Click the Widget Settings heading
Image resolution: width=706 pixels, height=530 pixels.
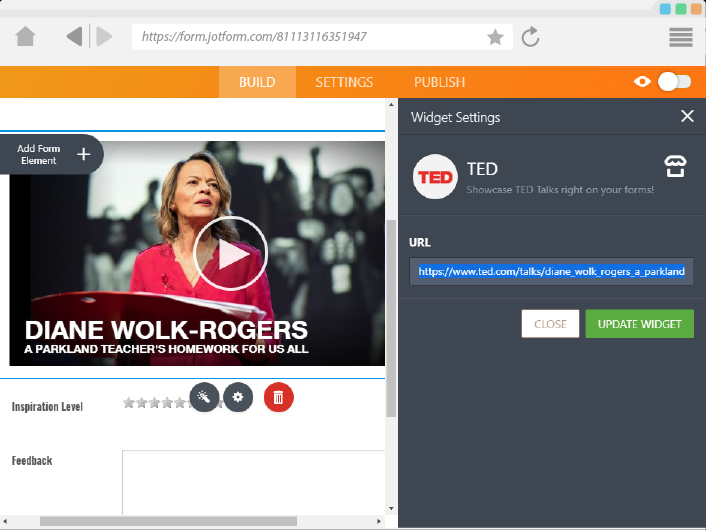click(455, 117)
